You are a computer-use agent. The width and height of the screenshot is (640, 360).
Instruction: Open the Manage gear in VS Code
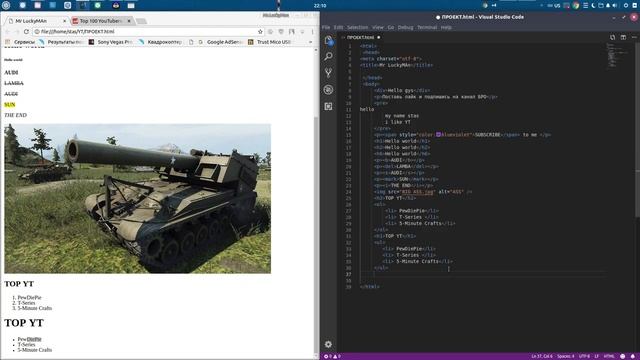click(328, 344)
